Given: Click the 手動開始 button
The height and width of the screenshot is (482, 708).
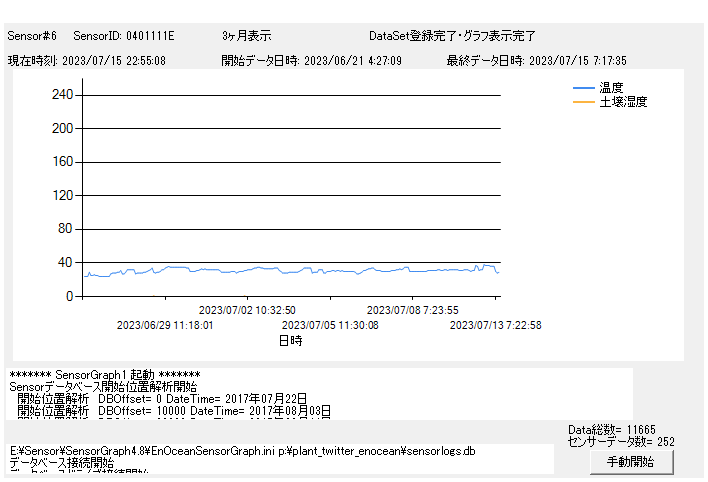Looking at the screenshot, I should [x=631, y=462].
